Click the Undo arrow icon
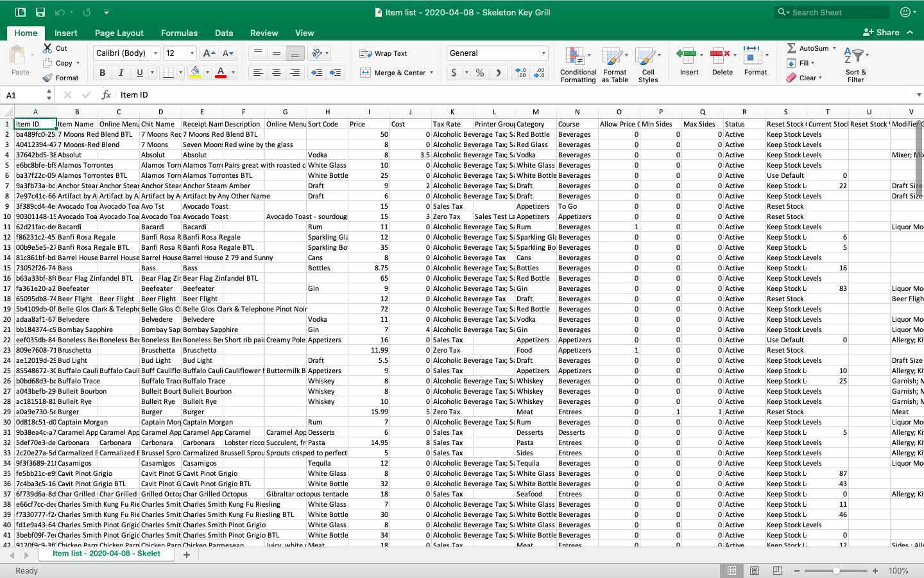The height and width of the screenshot is (578, 924). (59, 12)
